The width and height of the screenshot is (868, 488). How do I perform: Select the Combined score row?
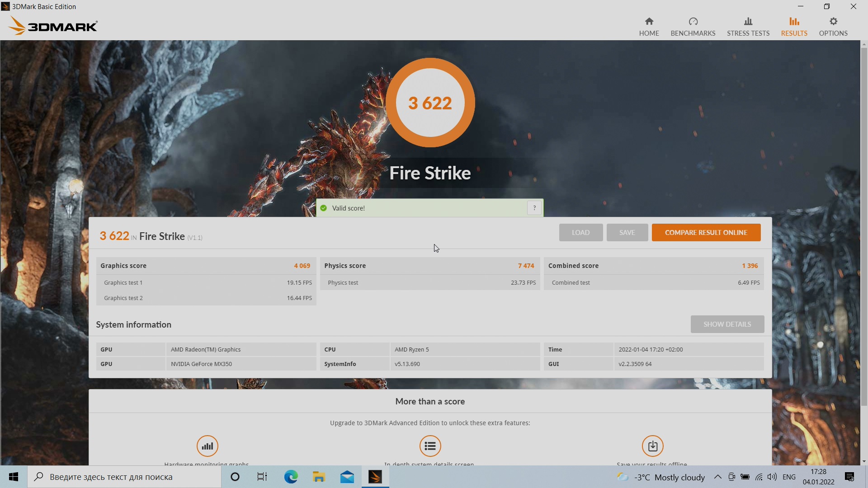[x=653, y=266]
